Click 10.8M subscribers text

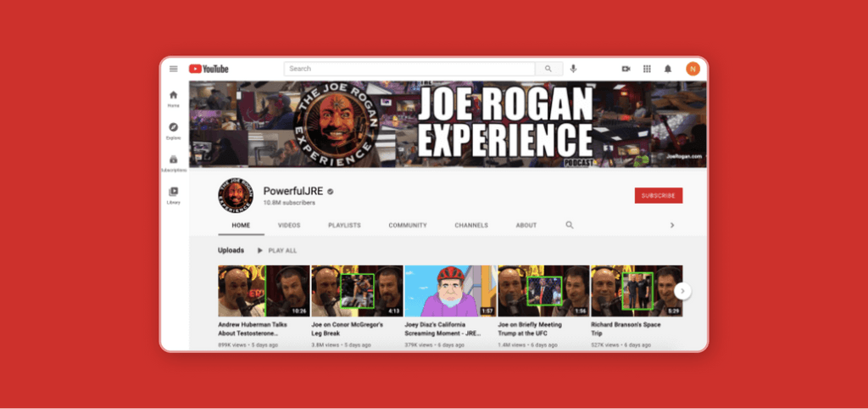(289, 203)
